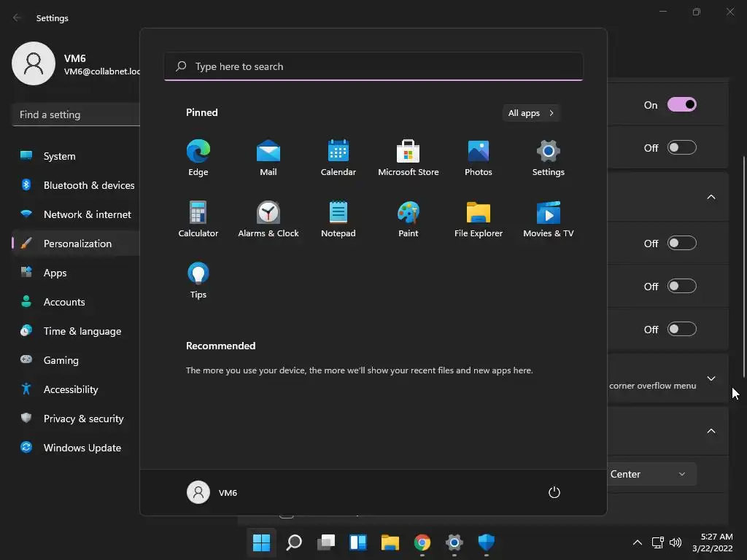Go back in Settings window
Viewport: 747px width, 560px height.
(x=17, y=17)
